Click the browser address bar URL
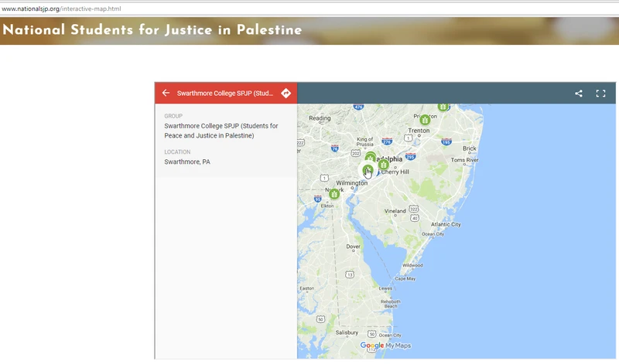The width and height of the screenshot is (619, 364). coord(62,9)
